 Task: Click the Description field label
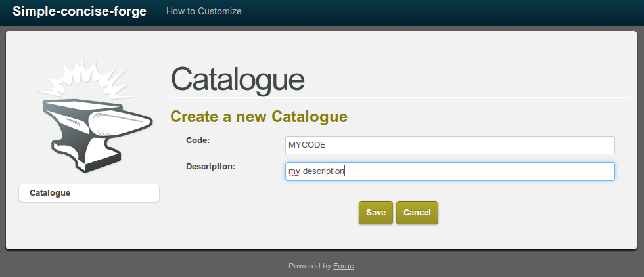click(210, 166)
